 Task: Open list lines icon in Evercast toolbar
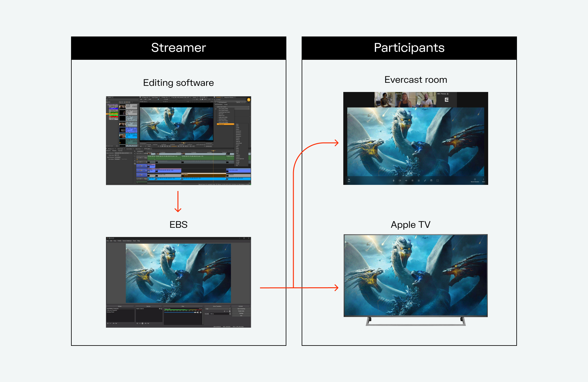[x=419, y=181]
